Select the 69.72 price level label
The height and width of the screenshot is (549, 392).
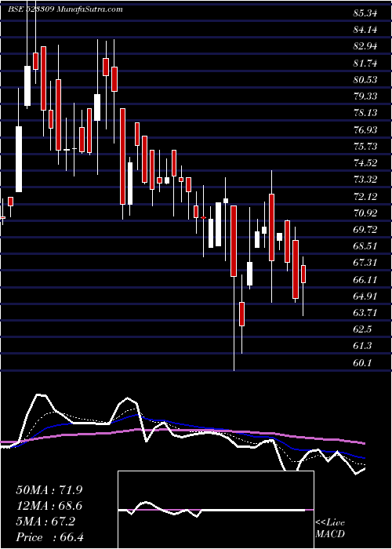coord(365,229)
